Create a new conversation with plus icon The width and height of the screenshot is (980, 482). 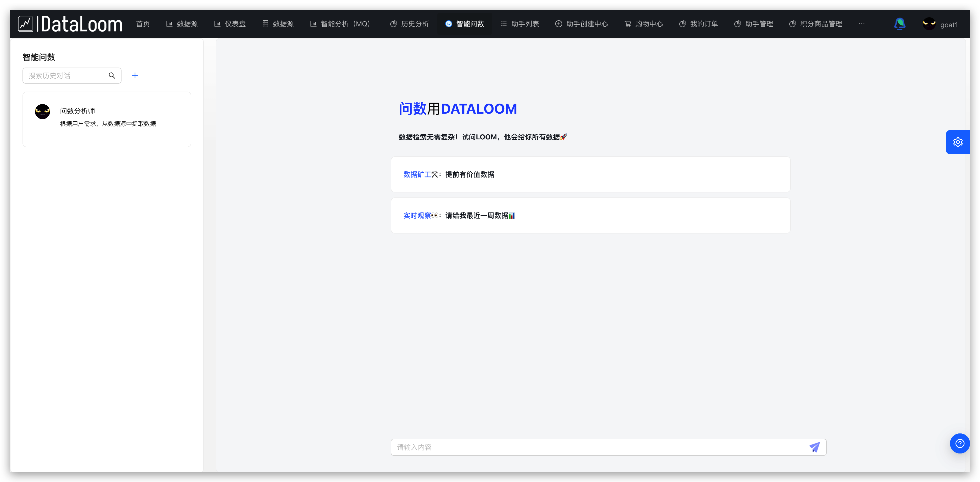pos(135,75)
